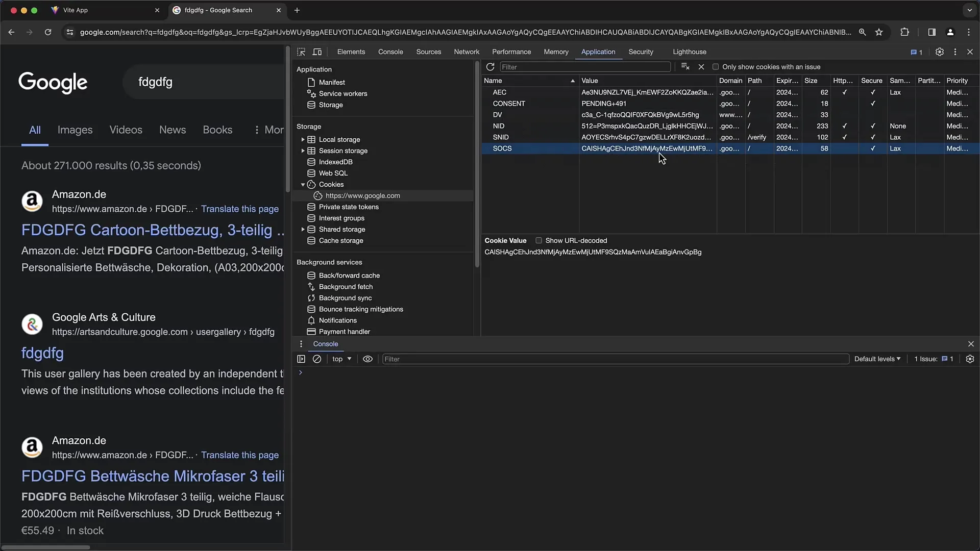Click the cookies Filter input field
Image resolution: width=980 pixels, height=551 pixels.
tap(585, 67)
